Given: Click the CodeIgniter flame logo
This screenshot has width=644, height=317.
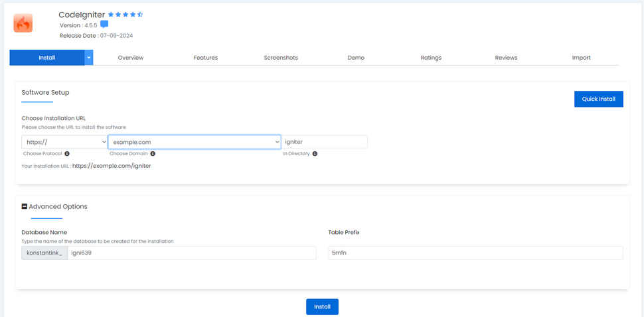Looking at the screenshot, I should click(23, 23).
